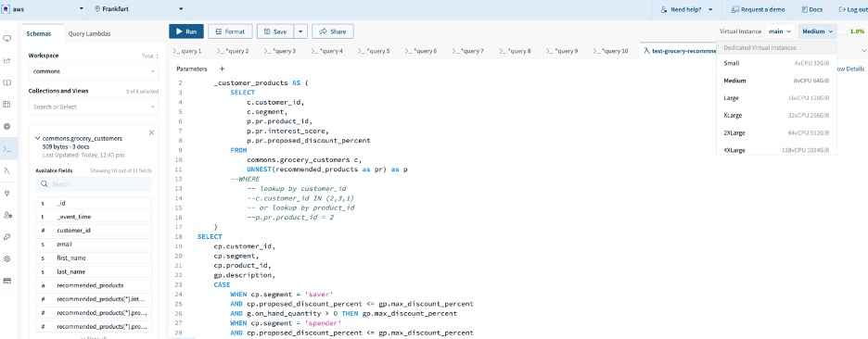The height and width of the screenshot is (339, 868).
Task: Click the Save button
Action: 275,31
